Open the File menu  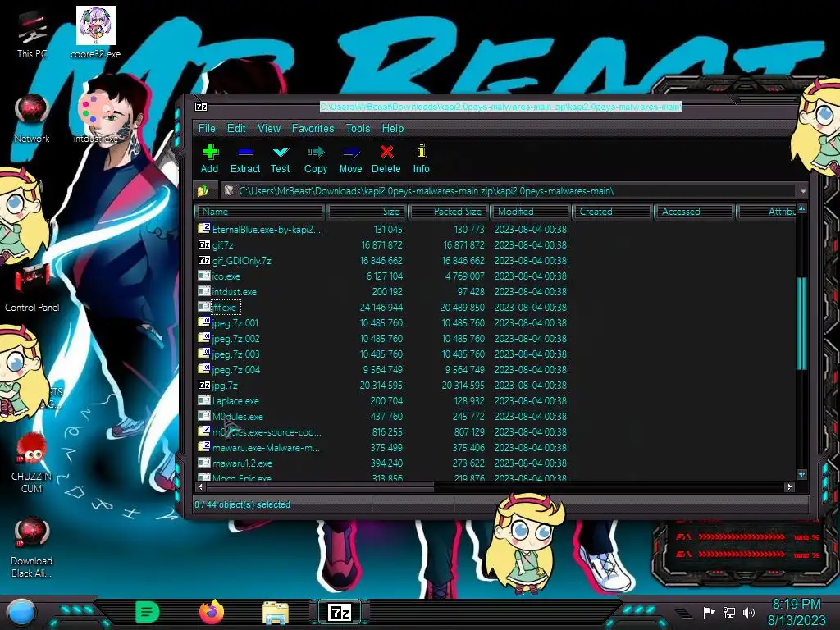(x=207, y=129)
